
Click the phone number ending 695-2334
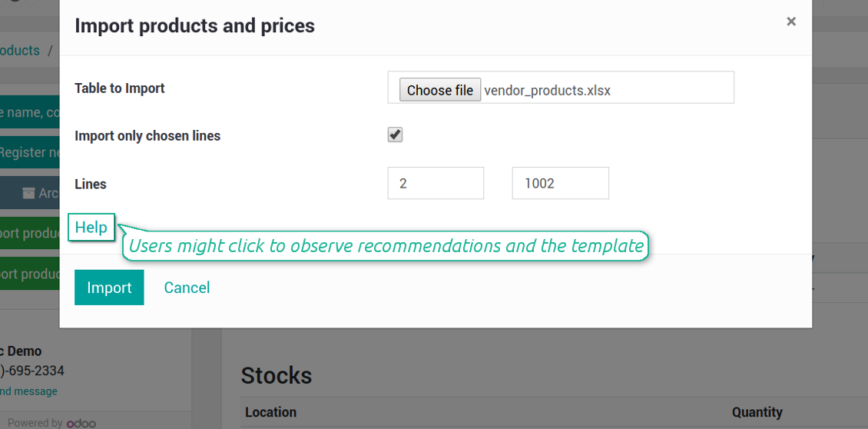tap(32, 371)
